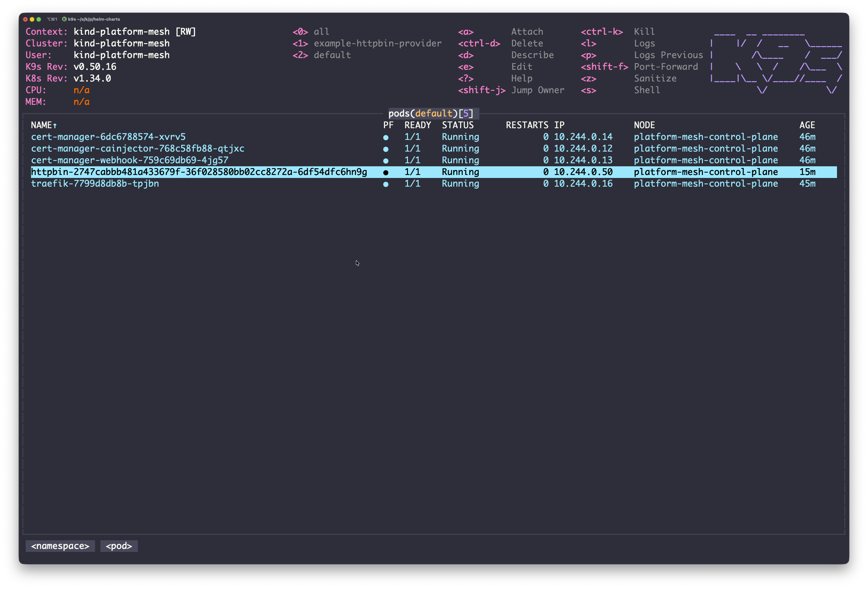Select the Shell shortcut menu entry

pos(646,90)
